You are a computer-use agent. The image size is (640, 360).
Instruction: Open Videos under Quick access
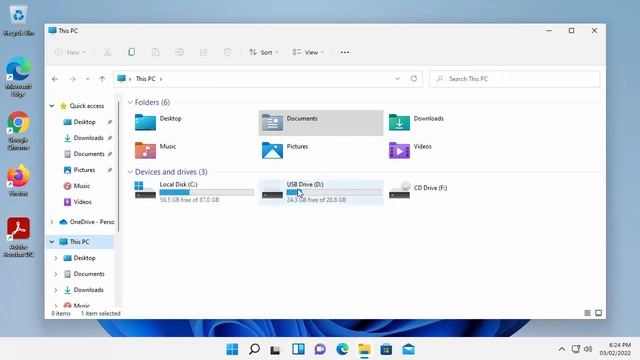tap(81, 202)
